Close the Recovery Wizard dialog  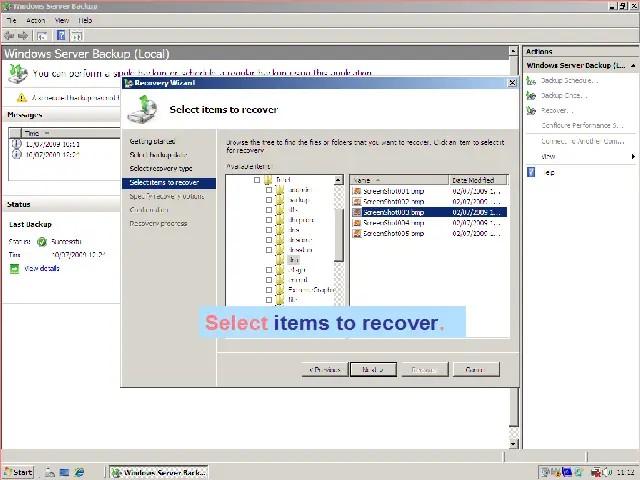click(512, 83)
